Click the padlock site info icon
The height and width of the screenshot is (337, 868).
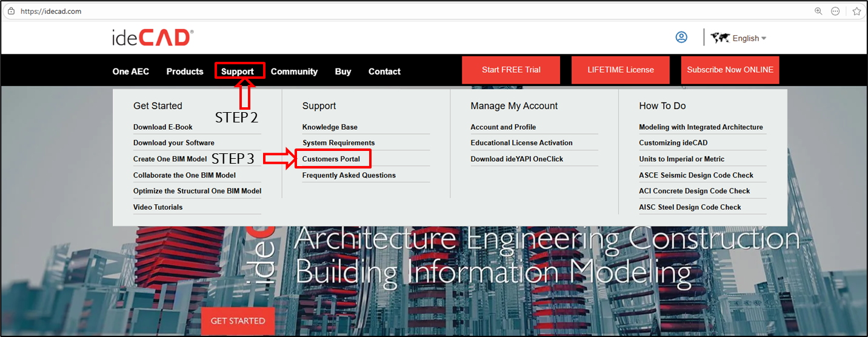(11, 11)
